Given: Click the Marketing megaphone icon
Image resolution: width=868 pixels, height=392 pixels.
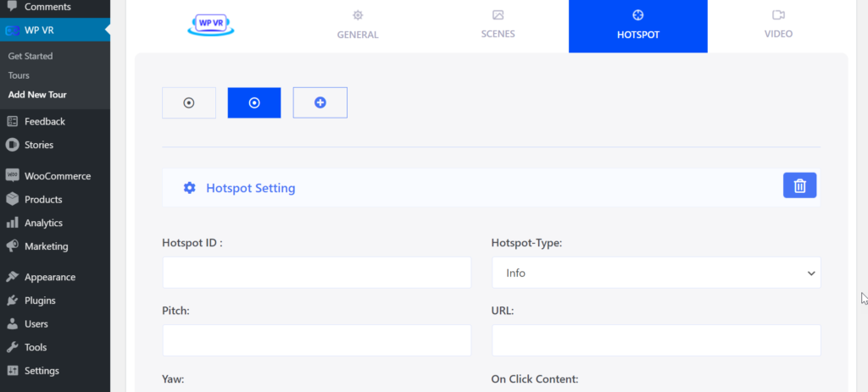Looking at the screenshot, I should pyautogui.click(x=12, y=246).
